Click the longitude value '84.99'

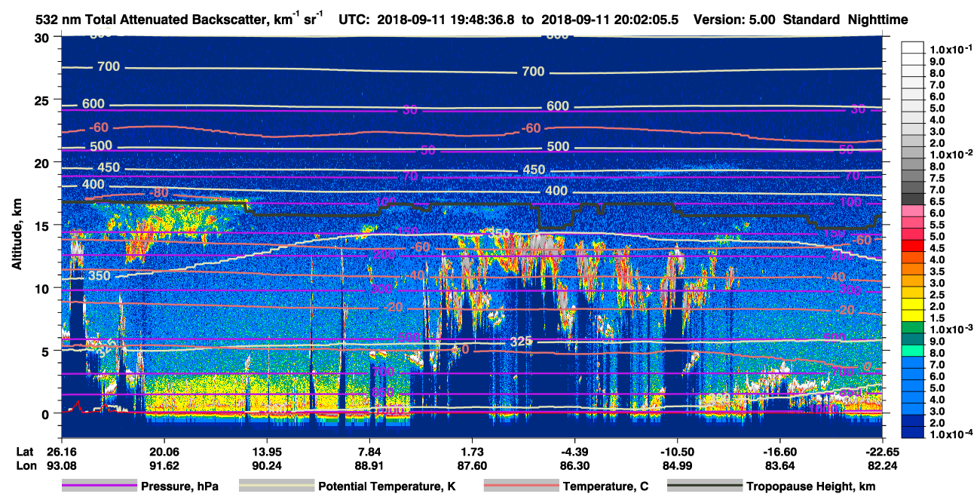[677, 465]
